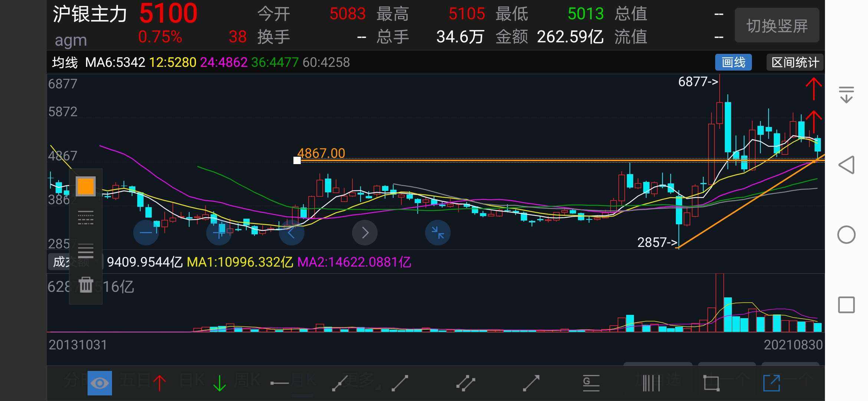The width and height of the screenshot is (868, 401).
Task: Tap the 36:4477 green MA value
Action: tap(275, 62)
